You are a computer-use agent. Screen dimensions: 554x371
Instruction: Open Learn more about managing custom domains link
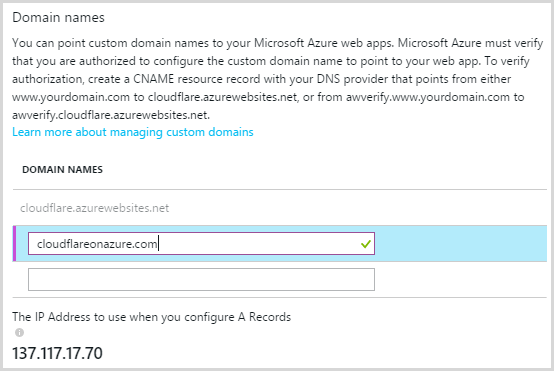133,132
